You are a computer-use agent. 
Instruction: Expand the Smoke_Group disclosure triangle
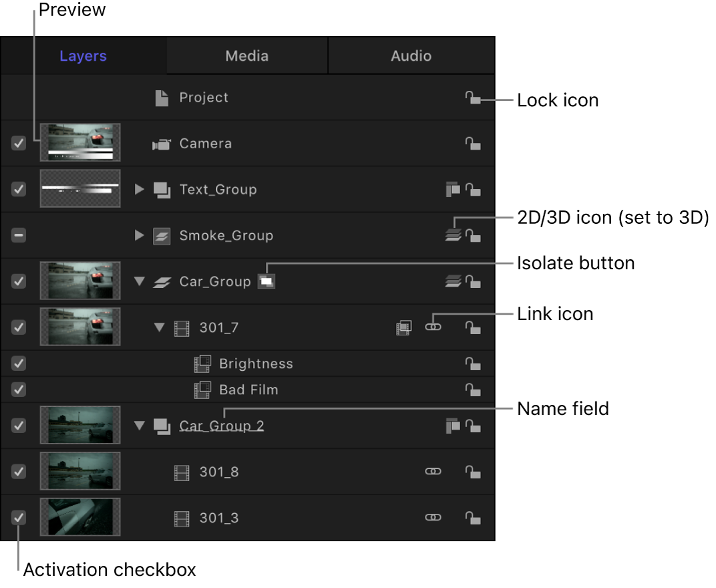tap(139, 235)
